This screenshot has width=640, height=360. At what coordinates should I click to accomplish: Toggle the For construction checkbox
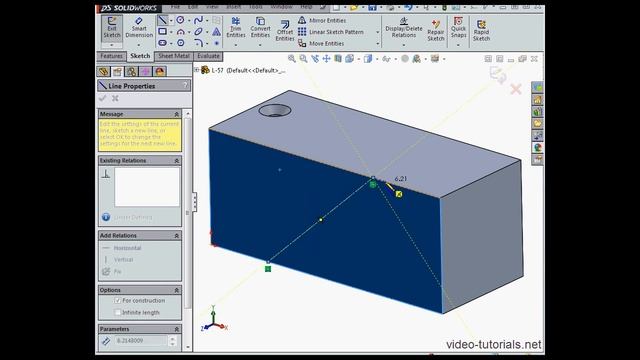click(118, 301)
